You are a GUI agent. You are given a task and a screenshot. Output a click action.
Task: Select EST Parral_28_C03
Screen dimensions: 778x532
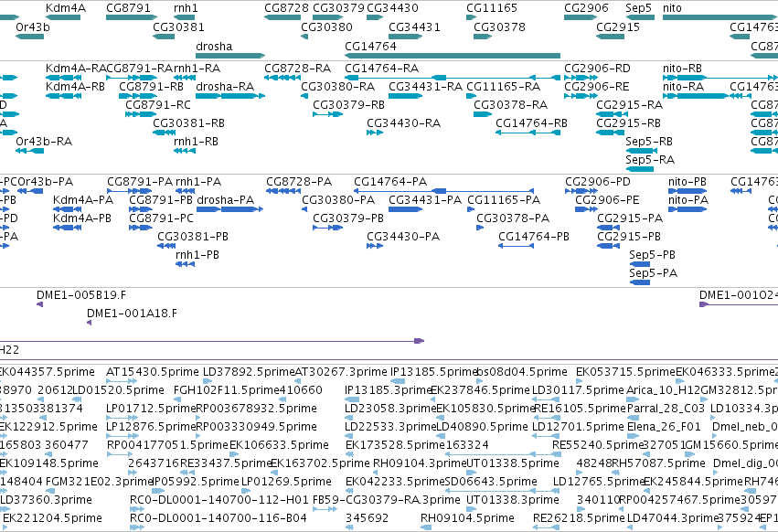[x=666, y=409]
